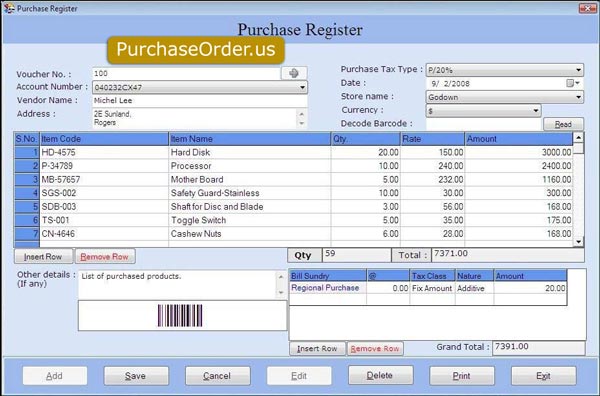
Task: Click the 20.00 bill sundry amount cell
Action: 530,288
